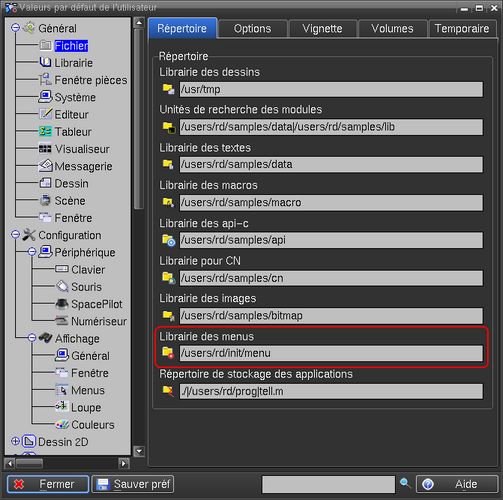Viewport: 503px width, 500px height.
Task: Open the Temporaire tab
Action: pos(462,29)
